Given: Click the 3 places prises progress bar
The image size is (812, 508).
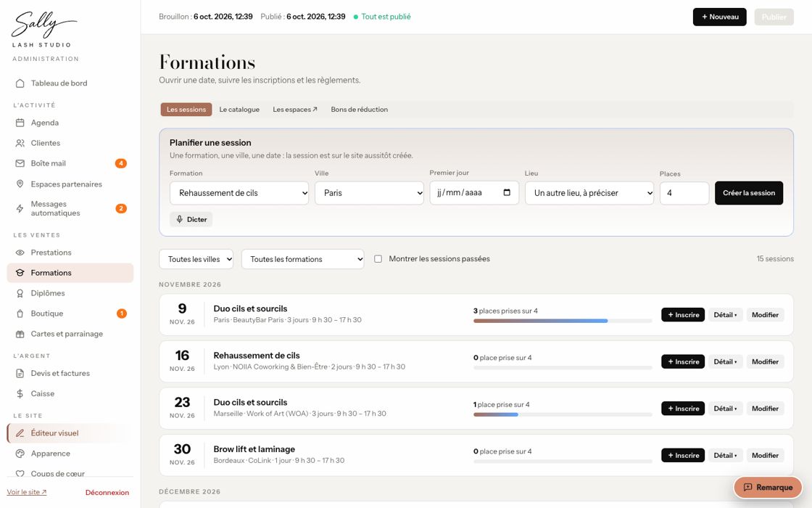Looking at the screenshot, I should click(563, 321).
